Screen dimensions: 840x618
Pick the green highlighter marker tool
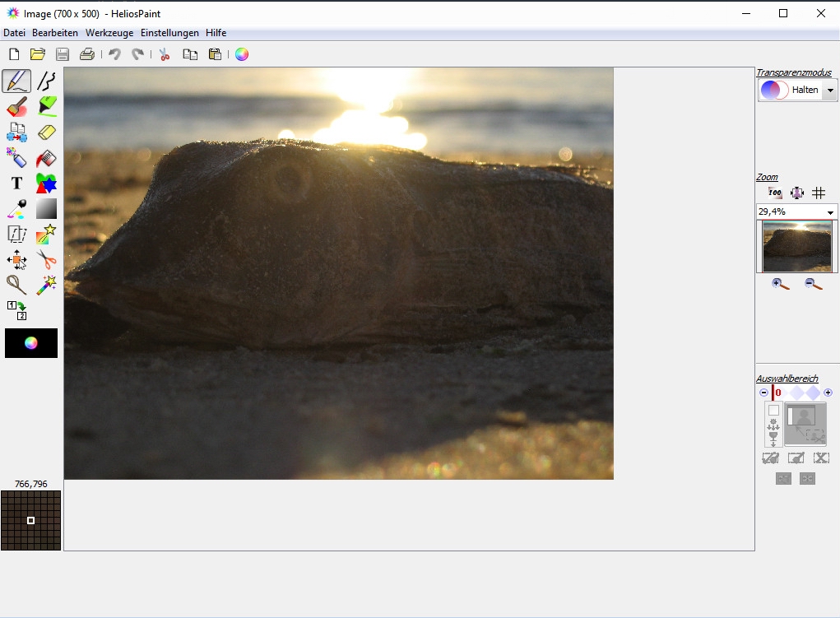pyautogui.click(x=47, y=106)
